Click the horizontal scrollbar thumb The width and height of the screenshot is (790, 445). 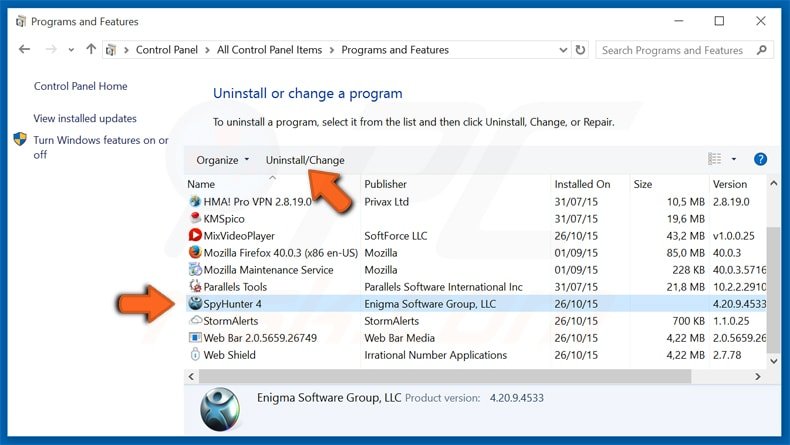point(445,376)
